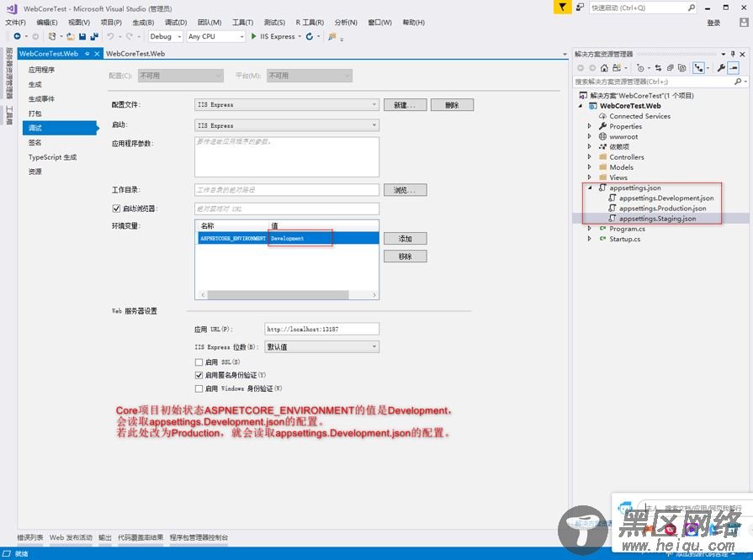Click the 删除 profile button
This screenshot has height=560, width=753.
point(452,105)
